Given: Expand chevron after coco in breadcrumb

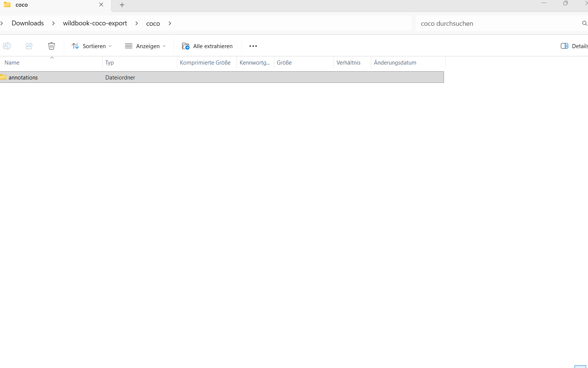Looking at the screenshot, I should [170, 24].
